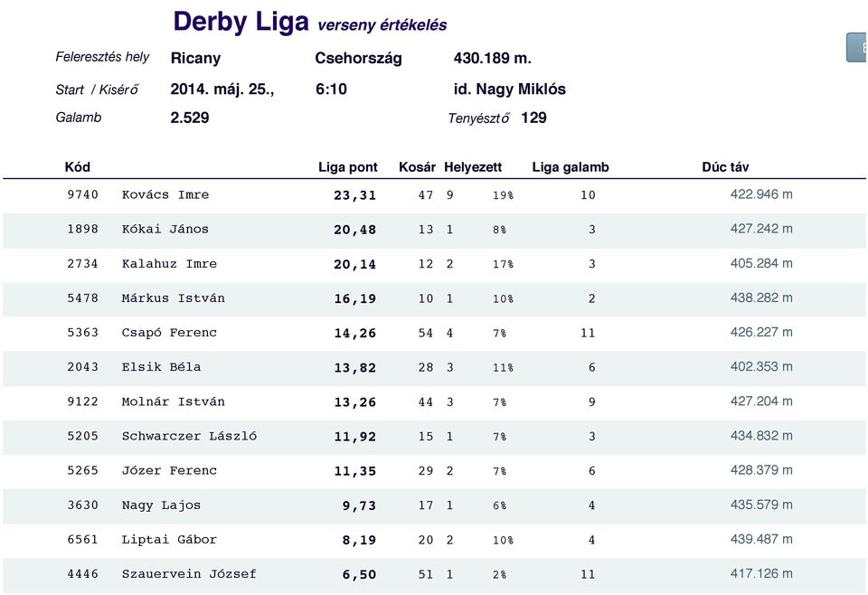Click the Helyezett column header
Viewport: 868px width, 595px height.
473,167
